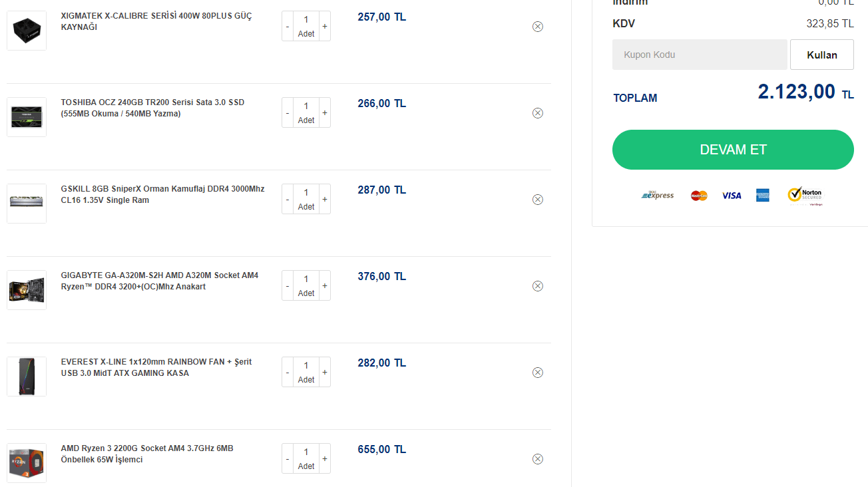Click the EVEREST gaming case thumbnail
The width and height of the screenshot is (868, 487).
click(27, 377)
